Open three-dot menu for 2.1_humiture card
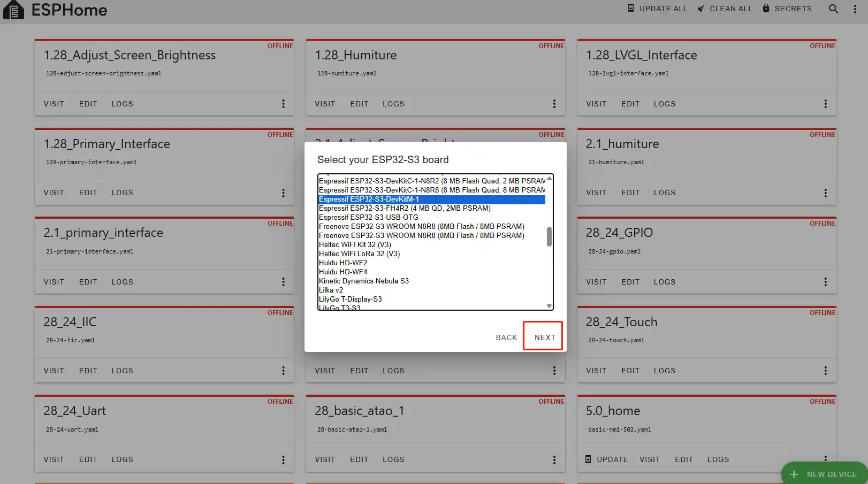Screen dimensions: 868x484 pos(825,193)
